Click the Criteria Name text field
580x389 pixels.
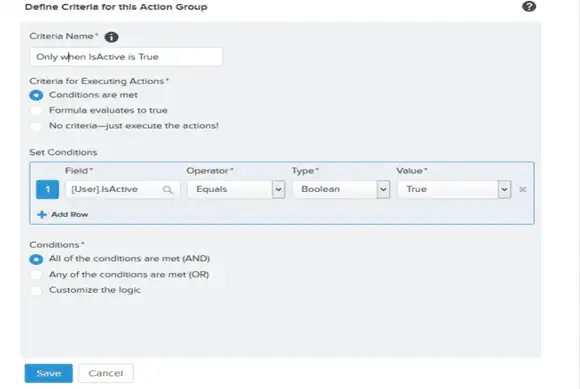click(126, 57)
